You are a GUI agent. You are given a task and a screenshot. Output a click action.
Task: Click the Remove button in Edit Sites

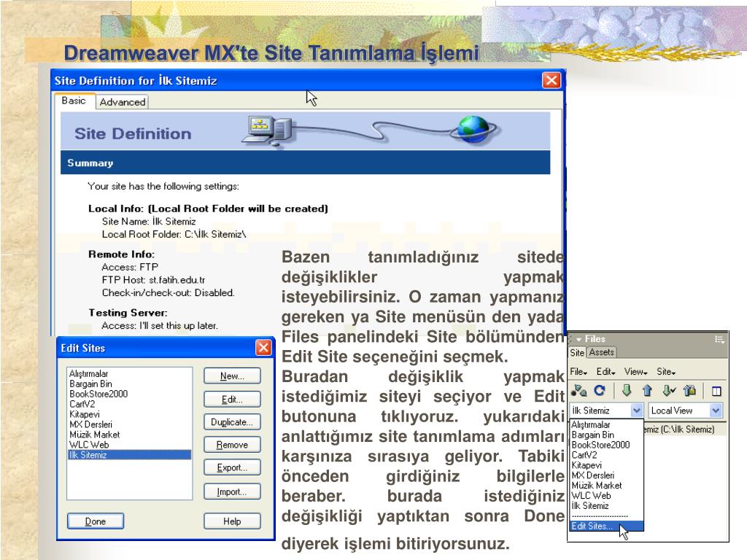232,445
